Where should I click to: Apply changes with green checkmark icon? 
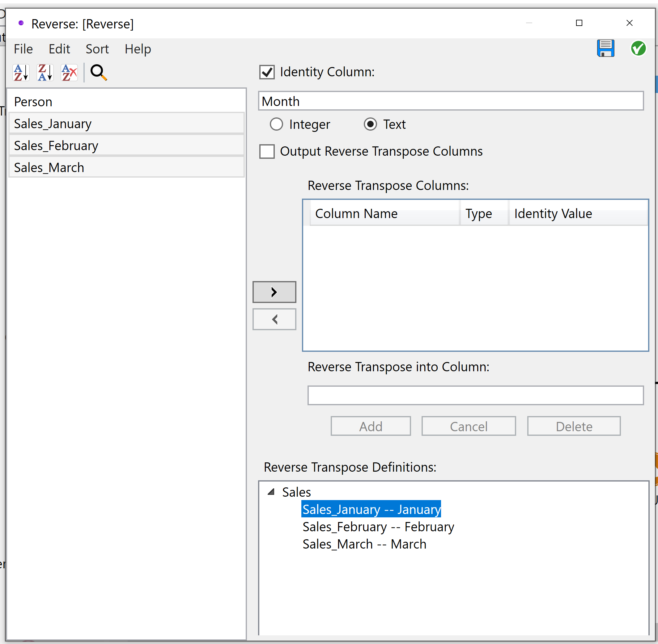click(x=638, y=48)
